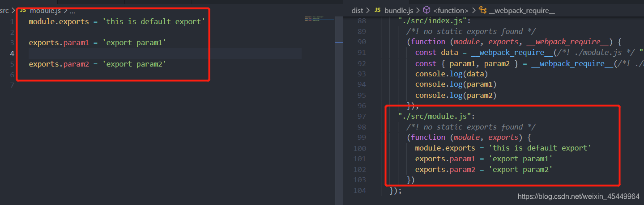Open the src folder breadcrumb
Screen dimensions: 644x205
[x=4, y=10]
